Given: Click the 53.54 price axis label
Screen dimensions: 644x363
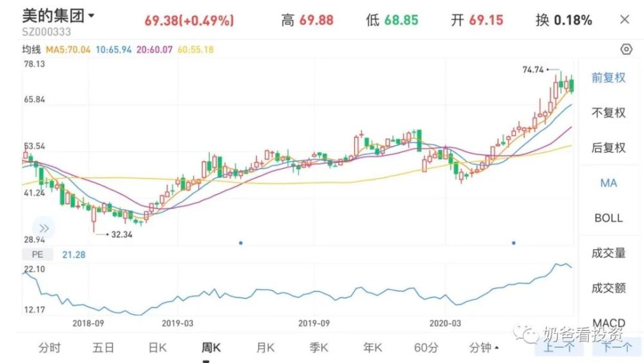Looking at the screenshot, I should 35,146.
